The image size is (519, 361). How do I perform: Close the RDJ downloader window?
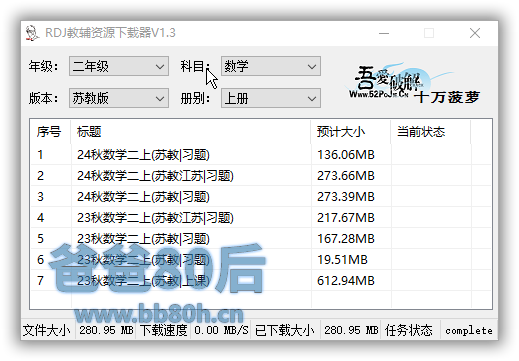click(475, 33)
